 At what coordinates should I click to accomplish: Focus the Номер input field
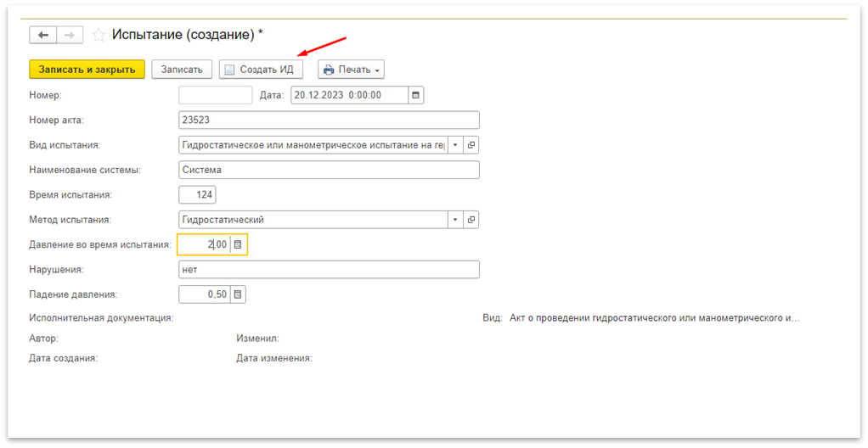click(216, 95)
